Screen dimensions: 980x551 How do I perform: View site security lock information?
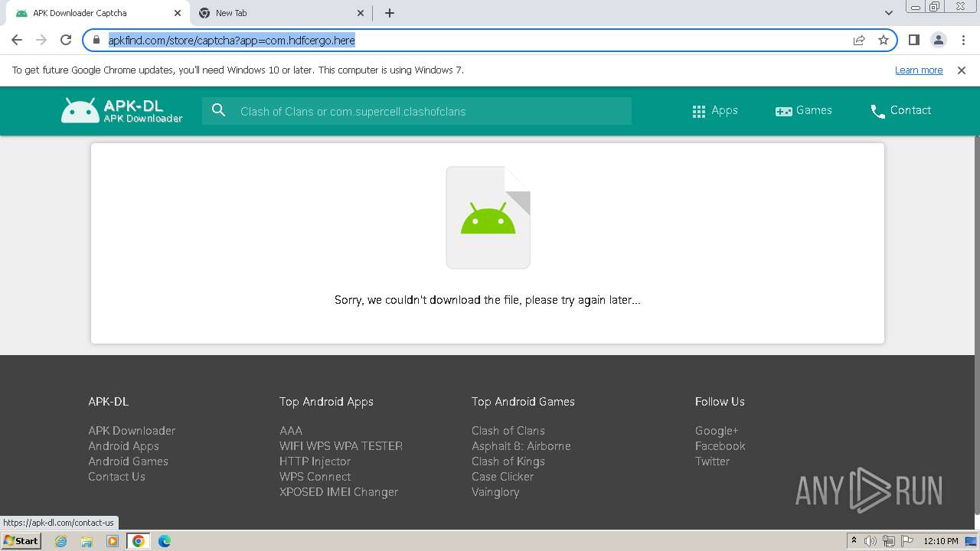click(96, 40)
